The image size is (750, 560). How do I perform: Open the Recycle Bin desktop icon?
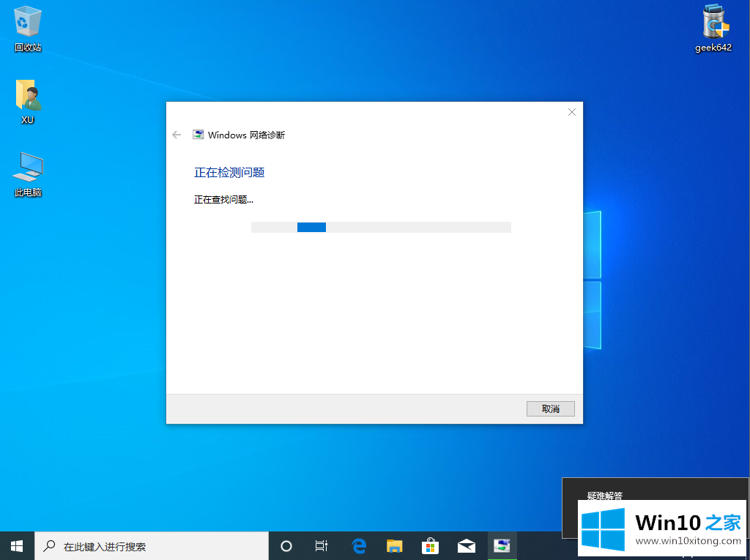[28, 29]
